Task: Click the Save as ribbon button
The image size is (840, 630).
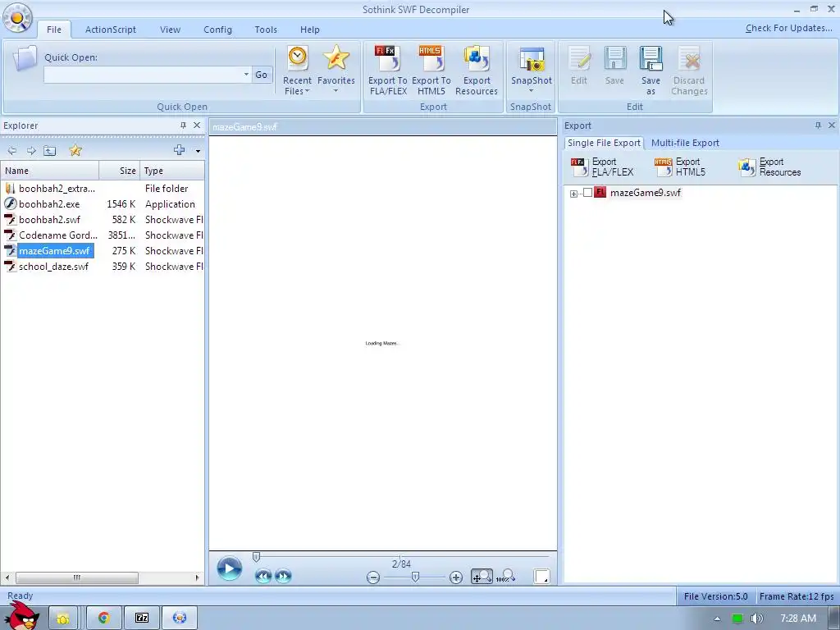Action: (x=651, y=71)
